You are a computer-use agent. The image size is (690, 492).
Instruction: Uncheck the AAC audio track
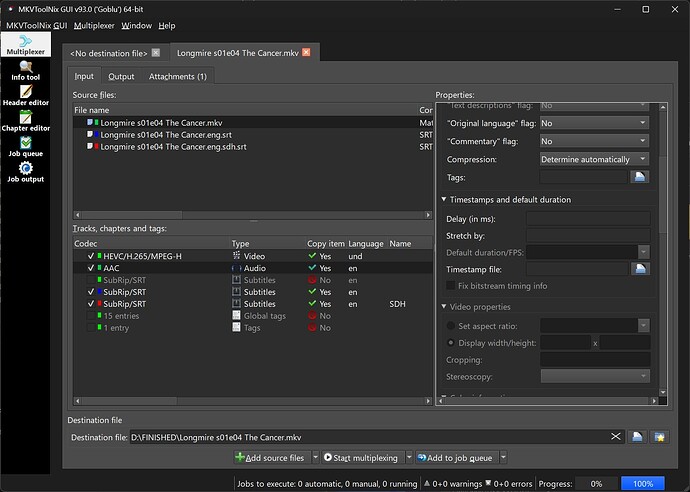click(91, 268)
